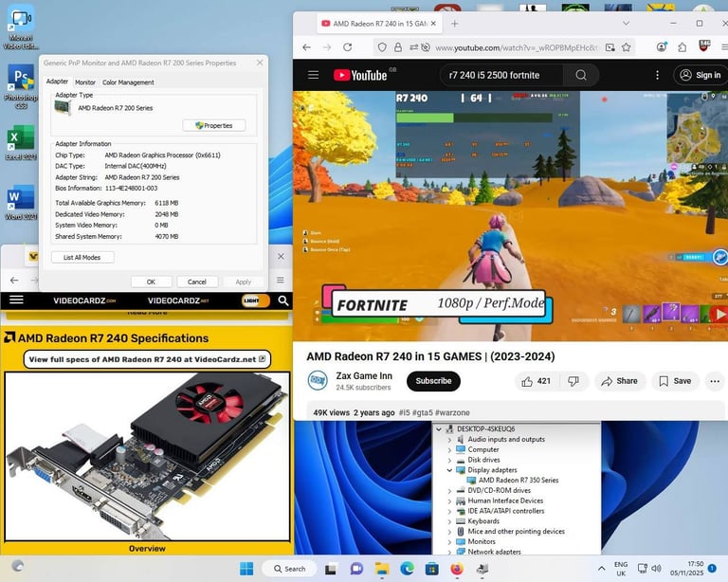Viewport: 728px width, 582px height.
Task: Toggle VideoCardz LIGHT theme switch
Action: point(255,300)
